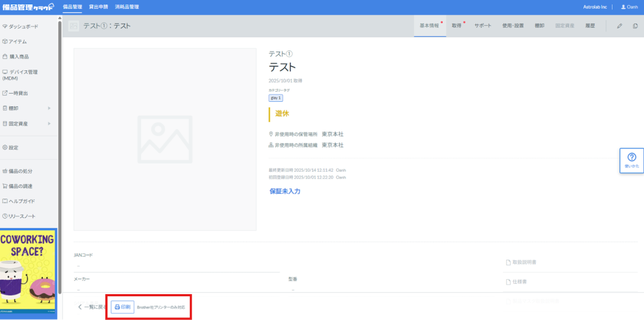Viewport: 644px width, 320px height.
Task: Click the 印刷 print button
Action: click(x=123, y=307)
